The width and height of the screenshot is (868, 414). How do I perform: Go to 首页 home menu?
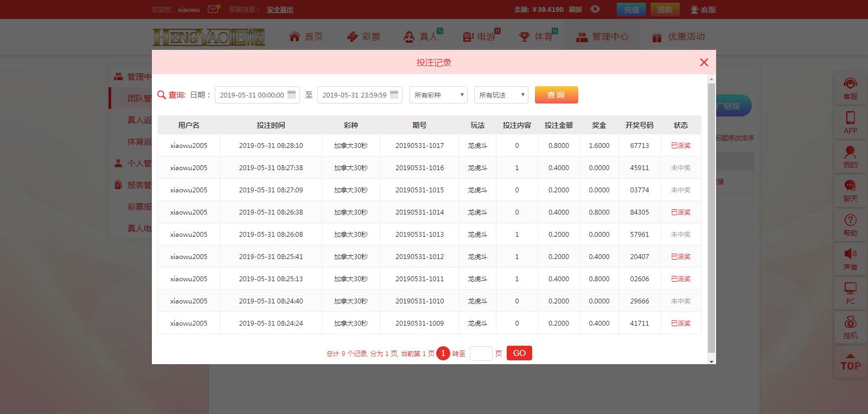[306, 36]
